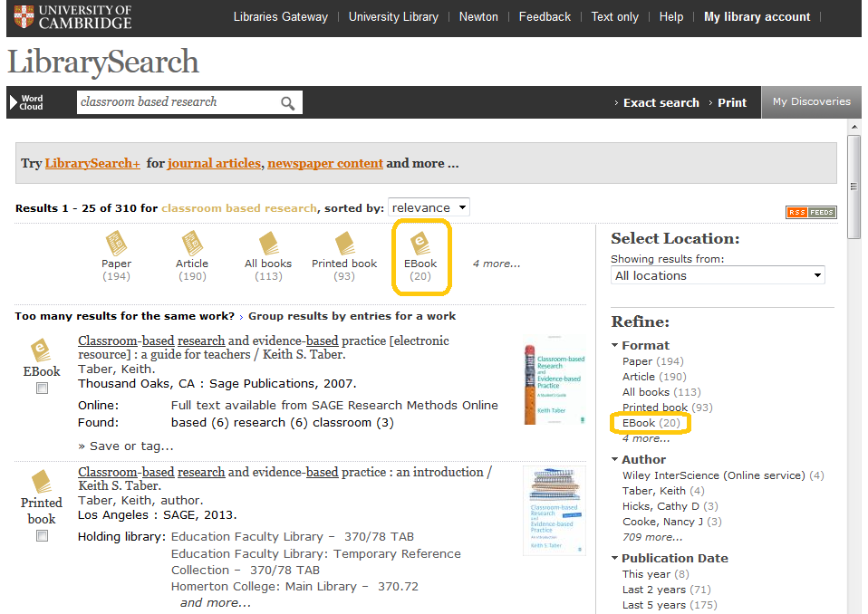Choose the Printed book format icon
Screen dimensions: 868x614
tap(344, 244)
